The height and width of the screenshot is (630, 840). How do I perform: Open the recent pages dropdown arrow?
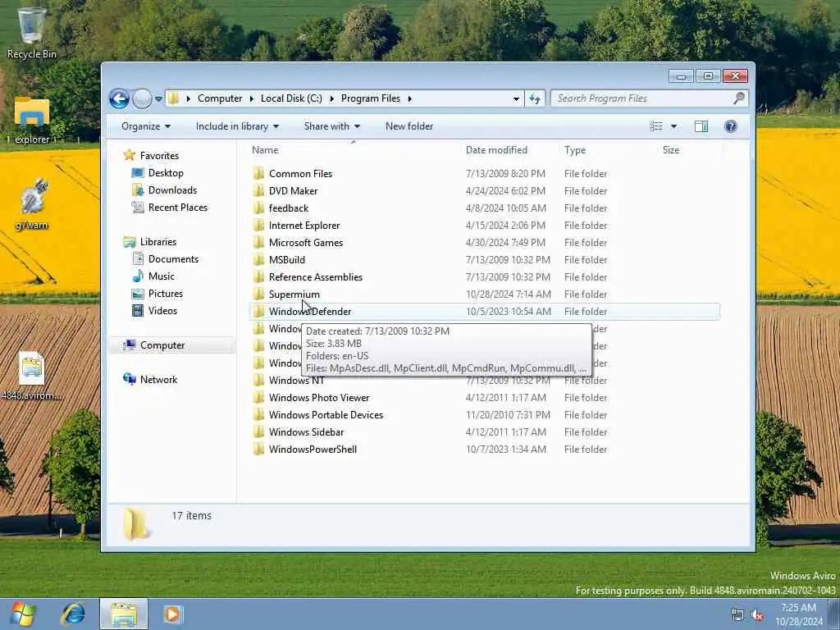(x=158, y=99)
